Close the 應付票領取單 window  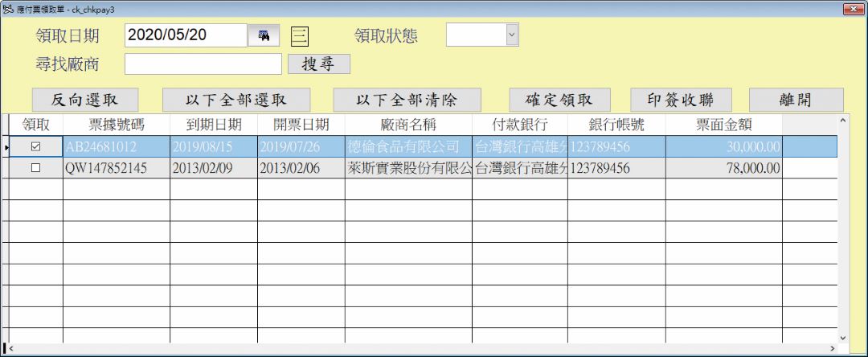pos(854,10)
